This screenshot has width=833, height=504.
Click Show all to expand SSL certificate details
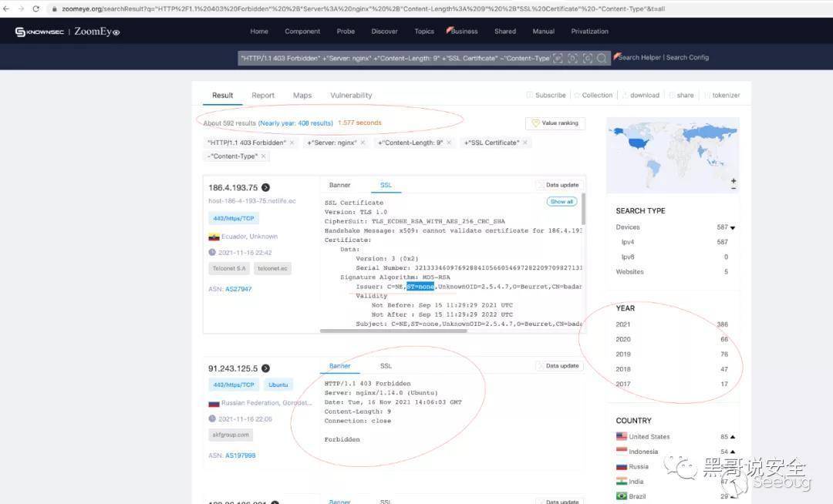tap(561, 201)
